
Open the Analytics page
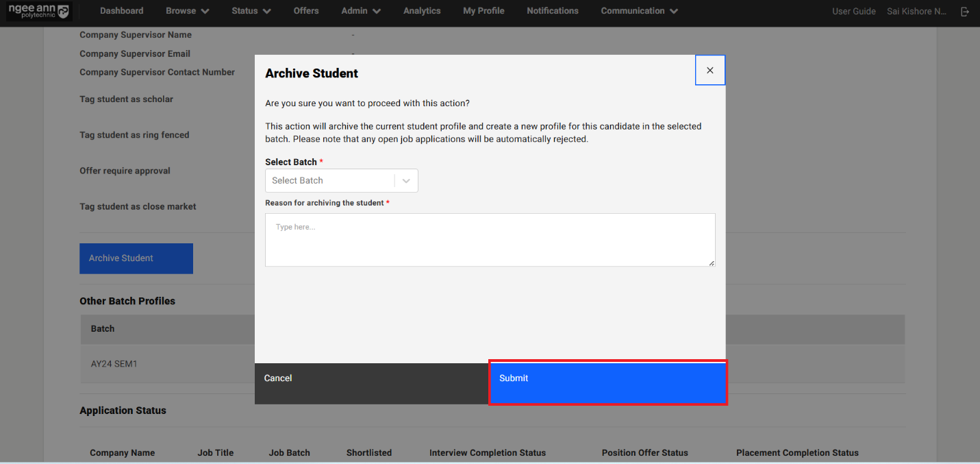(422, 11)
